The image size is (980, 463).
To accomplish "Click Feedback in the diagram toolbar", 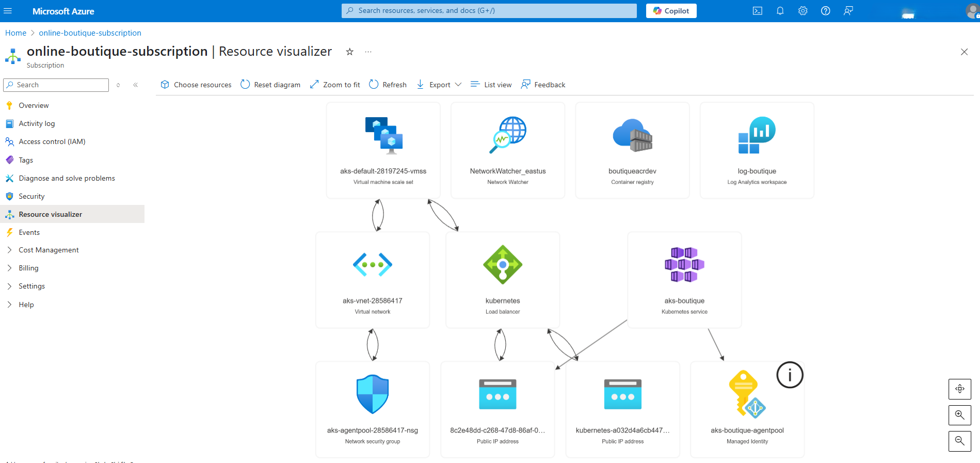I will [543, 85].
